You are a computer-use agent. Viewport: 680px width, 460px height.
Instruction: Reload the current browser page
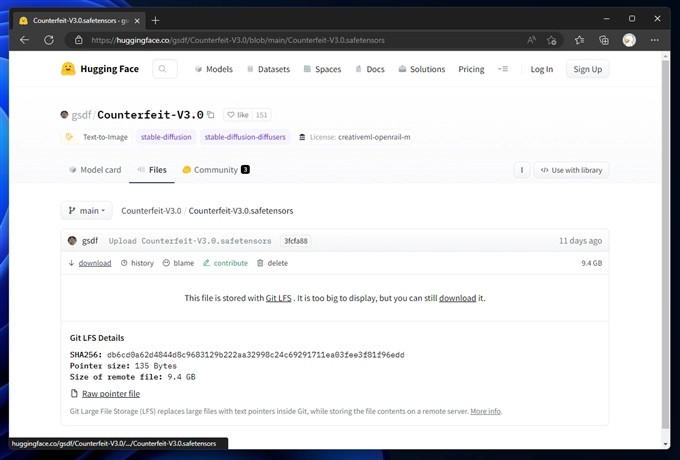pos(49,40)
